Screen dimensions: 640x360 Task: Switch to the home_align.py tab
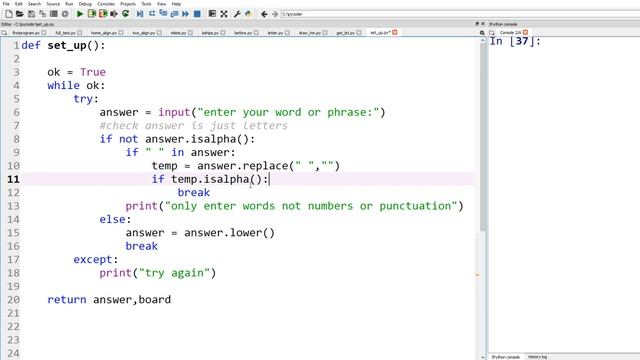(x=104, y=33)
